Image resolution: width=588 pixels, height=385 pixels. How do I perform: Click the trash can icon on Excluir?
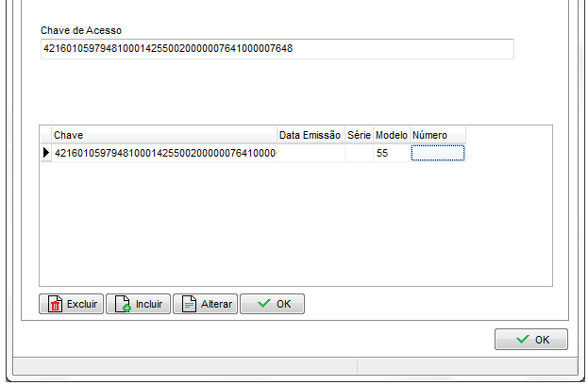tap(55, 305)
